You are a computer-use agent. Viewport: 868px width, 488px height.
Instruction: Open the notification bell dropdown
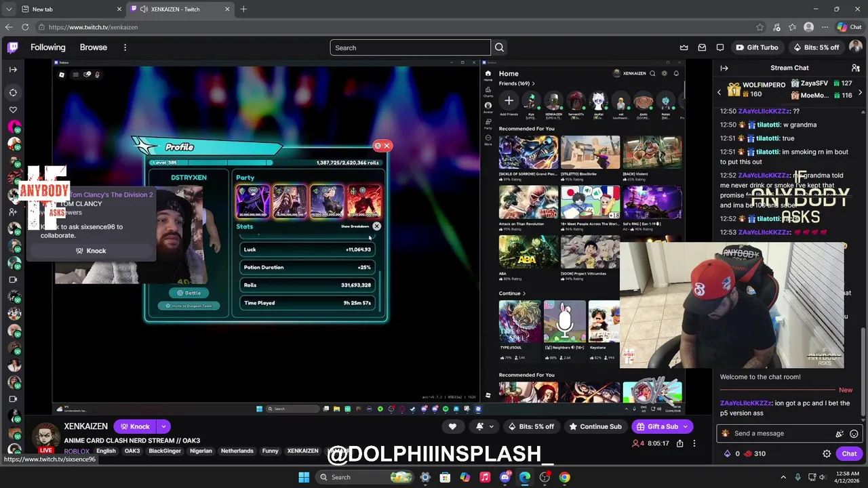[485, 426]
